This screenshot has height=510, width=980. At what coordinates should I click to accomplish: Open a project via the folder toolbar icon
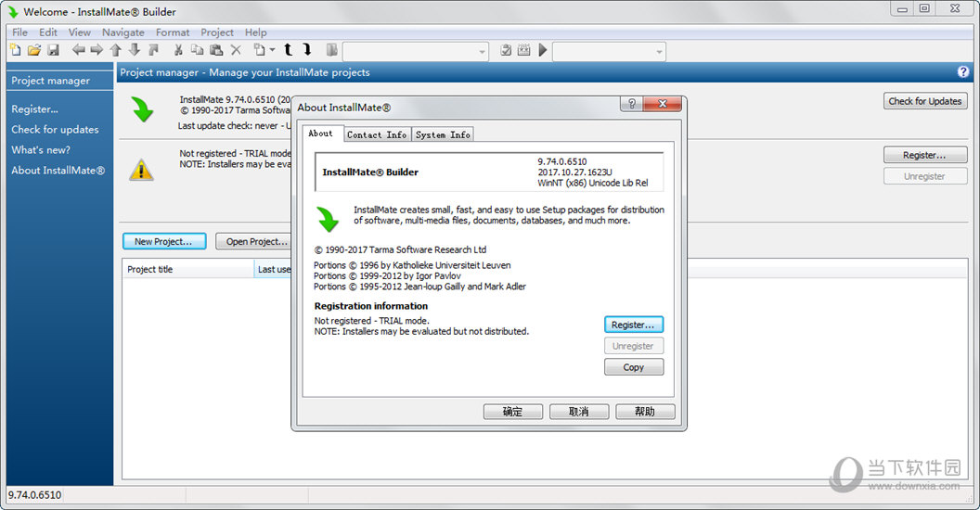[x=33, y=50]
